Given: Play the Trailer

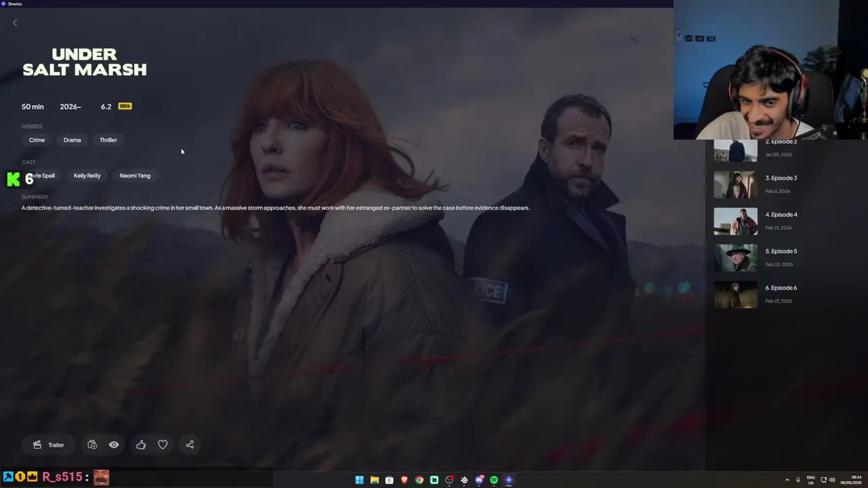Looking at the screenshot, I should point(49,445).
